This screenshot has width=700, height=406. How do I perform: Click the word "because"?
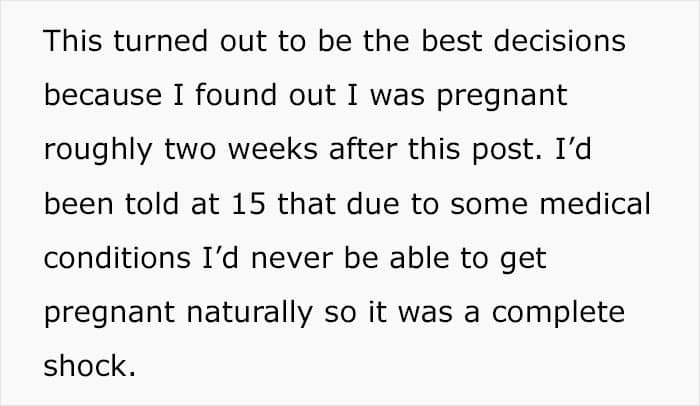103,95
